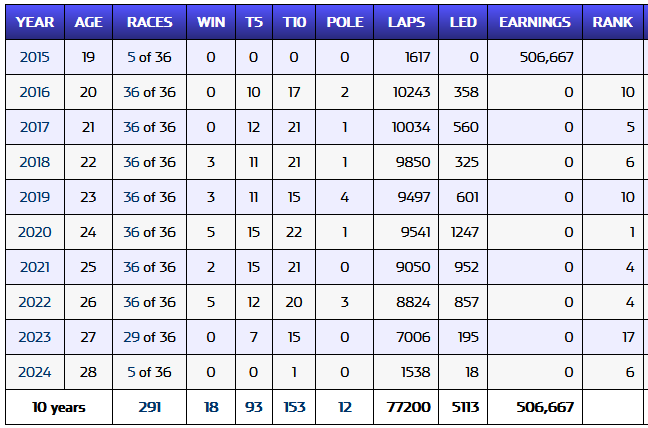Click the EARNINGS column header
Screen dimensions: 648x428
pyautogui.click(x=534, y=21)
